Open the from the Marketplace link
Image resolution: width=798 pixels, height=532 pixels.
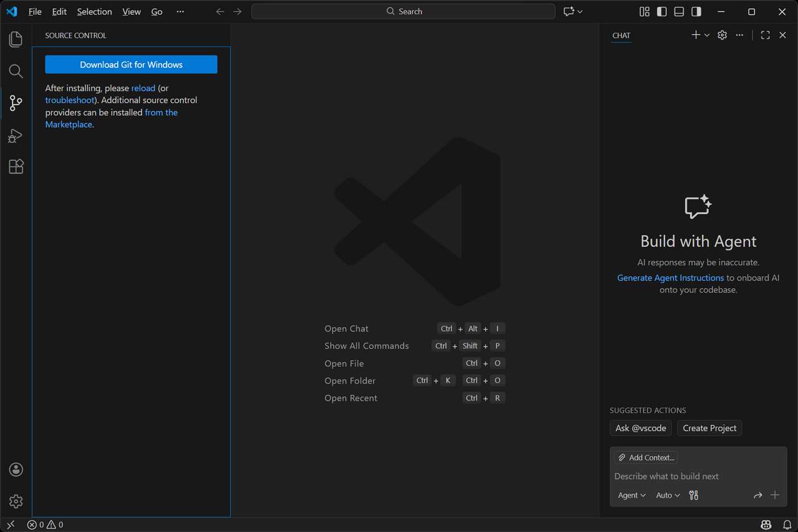click(x=112, y=118)
